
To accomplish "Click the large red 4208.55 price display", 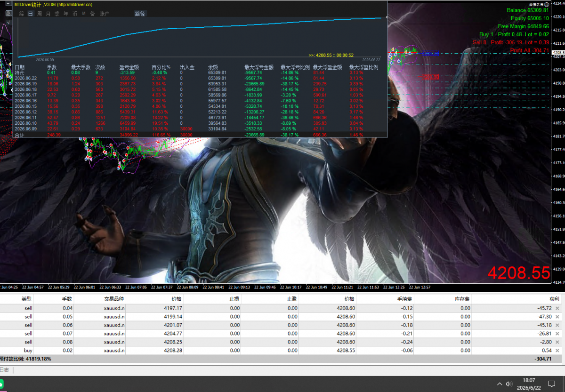I will (518, 273).
